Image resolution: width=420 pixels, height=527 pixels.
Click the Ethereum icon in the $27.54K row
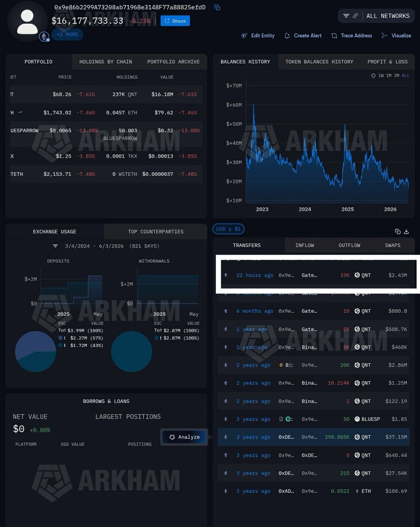(226, 473)
